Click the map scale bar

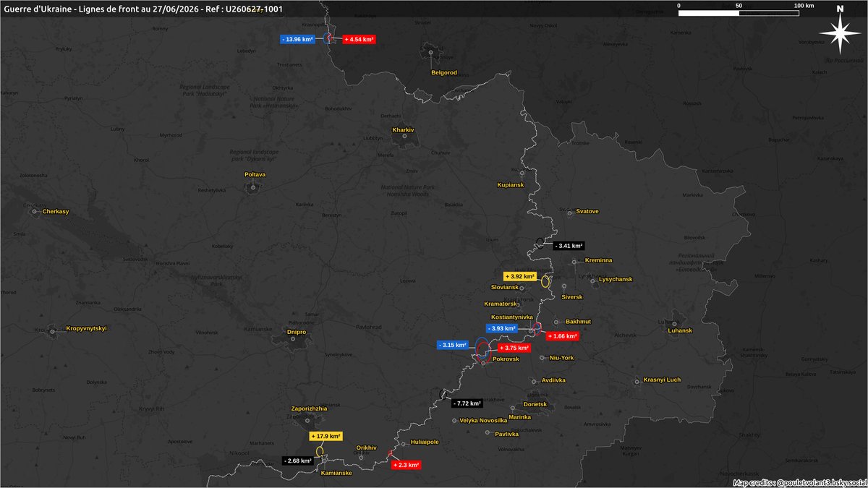pos(739,13)
